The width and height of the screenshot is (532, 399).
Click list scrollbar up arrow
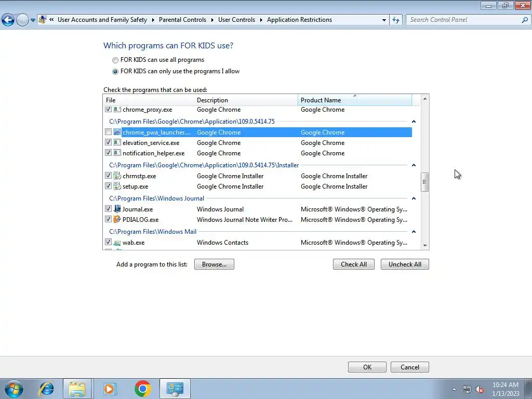425,99
